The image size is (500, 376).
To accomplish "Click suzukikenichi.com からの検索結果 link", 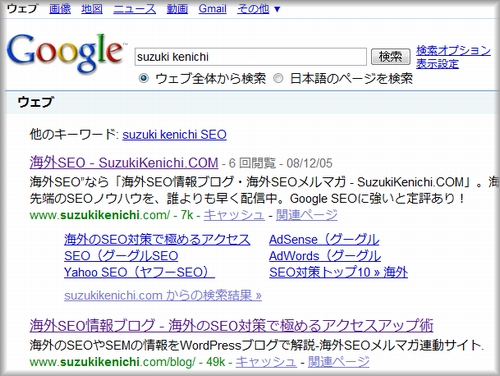I will (x=163, y=295).
